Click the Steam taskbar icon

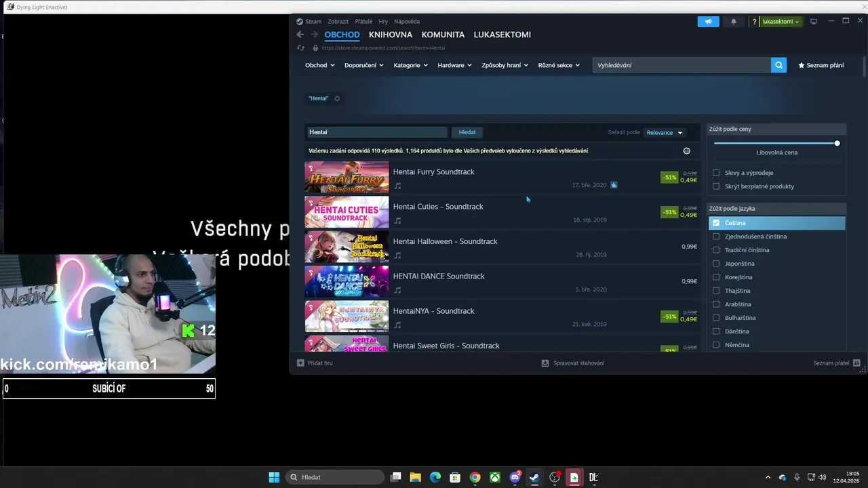[534, 477]
